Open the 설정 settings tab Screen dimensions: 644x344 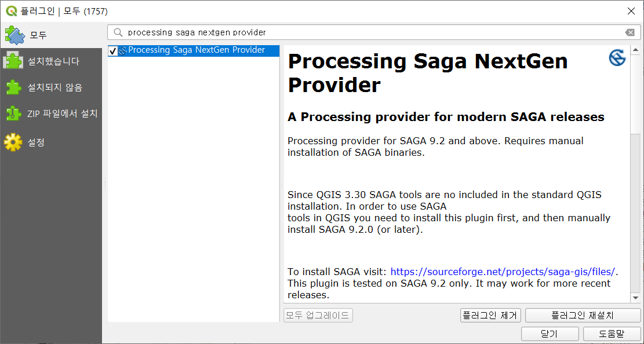point(51,142)
